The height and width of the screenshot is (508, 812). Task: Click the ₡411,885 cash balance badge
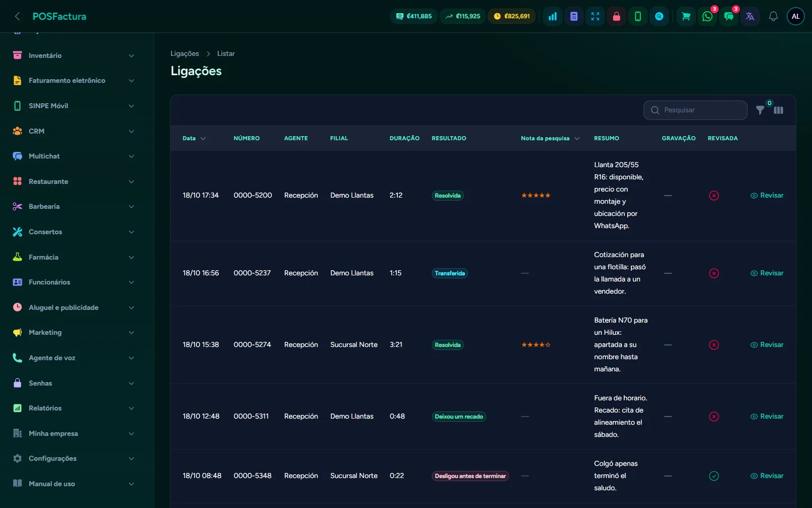[414, 16]
